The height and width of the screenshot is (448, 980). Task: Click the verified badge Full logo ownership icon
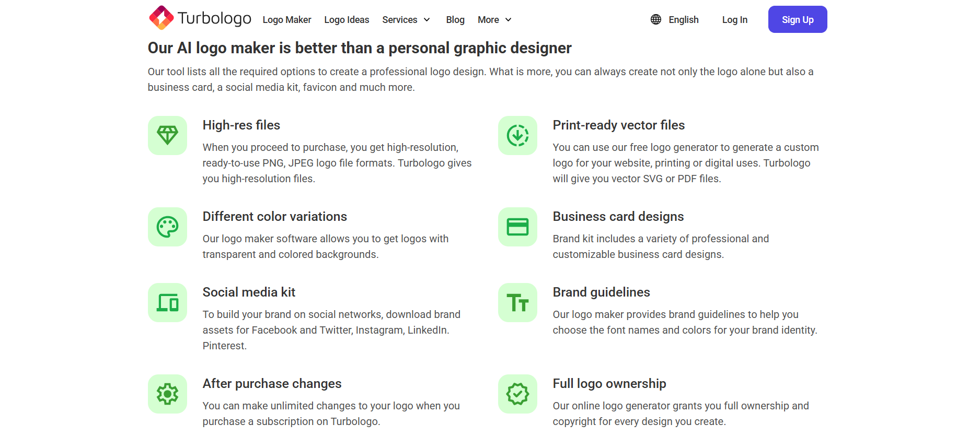(x=517, y=394)
